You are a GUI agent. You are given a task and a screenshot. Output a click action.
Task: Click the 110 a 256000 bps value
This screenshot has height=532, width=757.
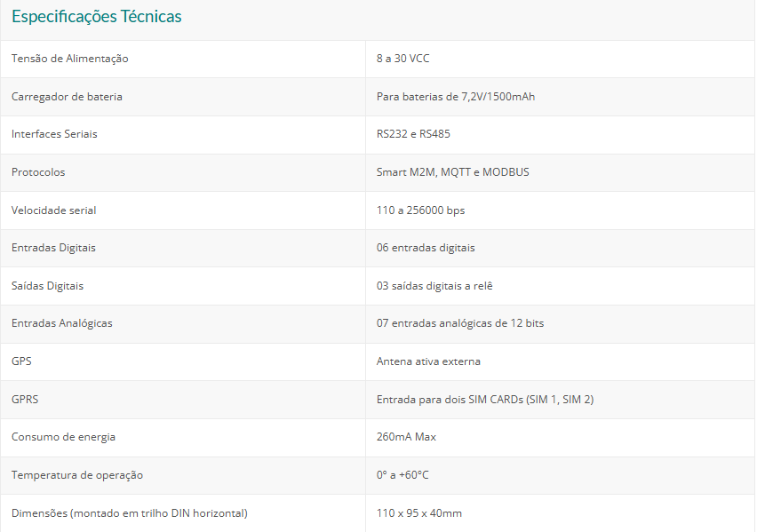point(420,210)
